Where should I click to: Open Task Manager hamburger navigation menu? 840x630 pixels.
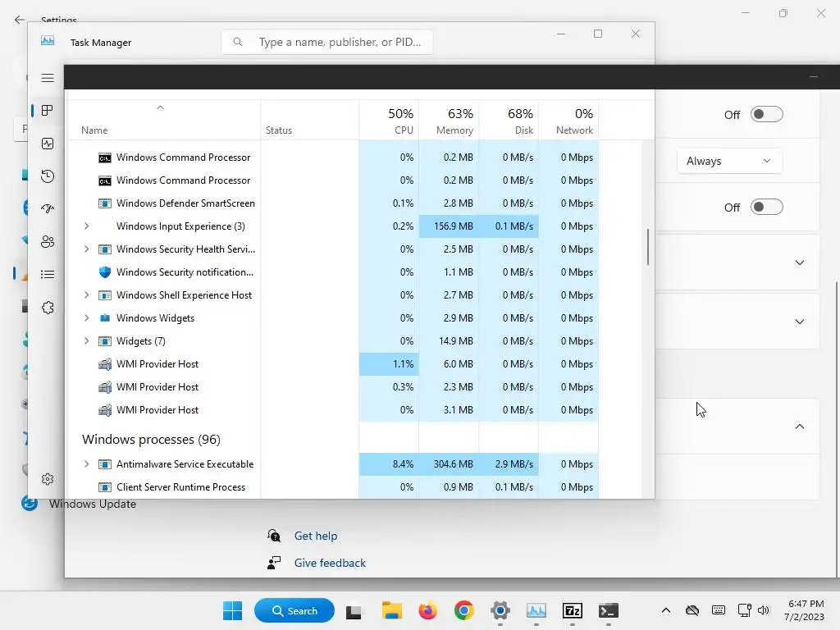click(48, 78)
